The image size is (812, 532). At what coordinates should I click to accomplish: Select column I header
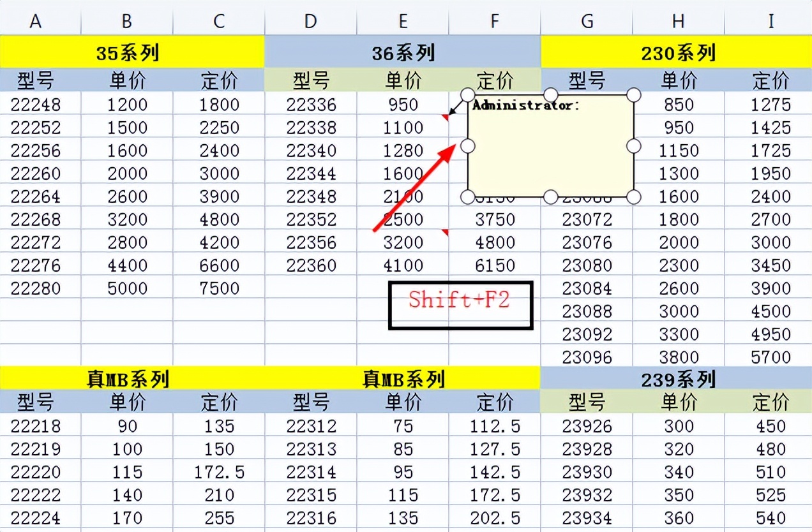pyautogui.click(x=770, y=22)
